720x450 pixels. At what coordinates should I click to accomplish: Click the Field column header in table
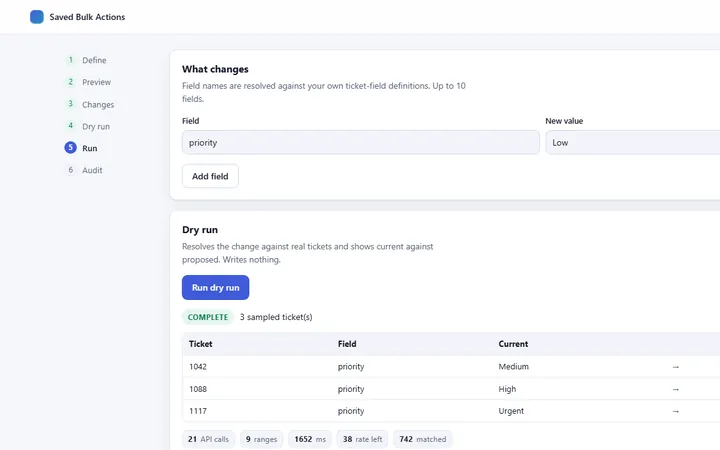pyautogui.click(x=347, y=344)
